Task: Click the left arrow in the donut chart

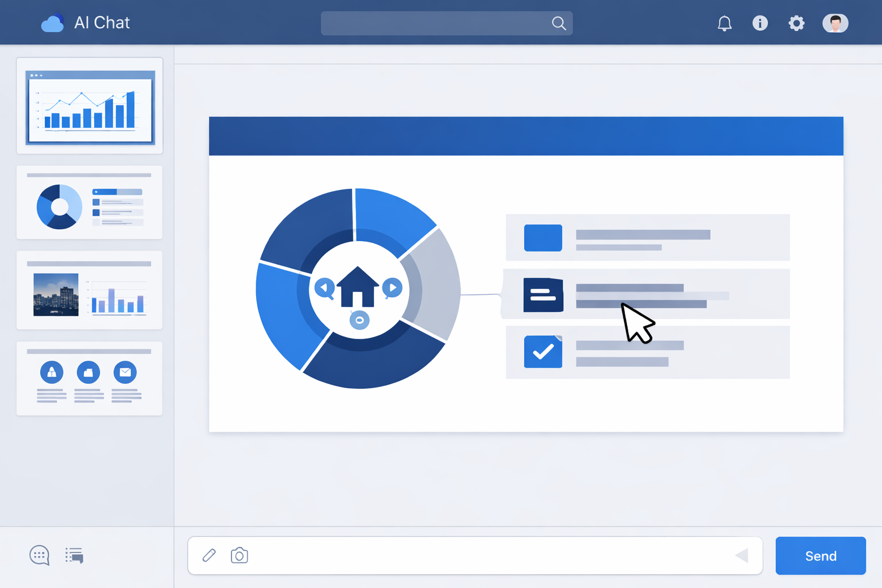Action: [x=324, y=288]
